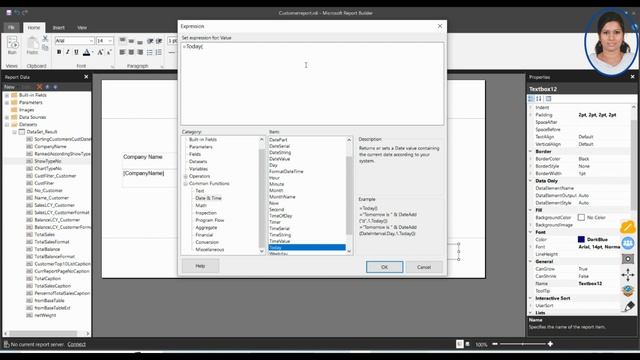Screen dimensions: 640x360
Task: Click the red Delete X in Report Data
Action: point(40,87)
